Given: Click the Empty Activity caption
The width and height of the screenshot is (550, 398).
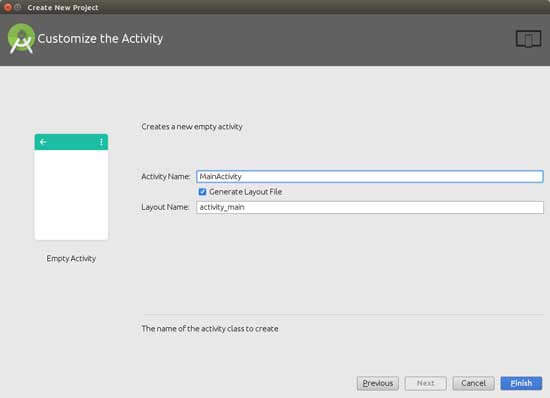Looking at the screenshot, I should [x=71, y=258].
